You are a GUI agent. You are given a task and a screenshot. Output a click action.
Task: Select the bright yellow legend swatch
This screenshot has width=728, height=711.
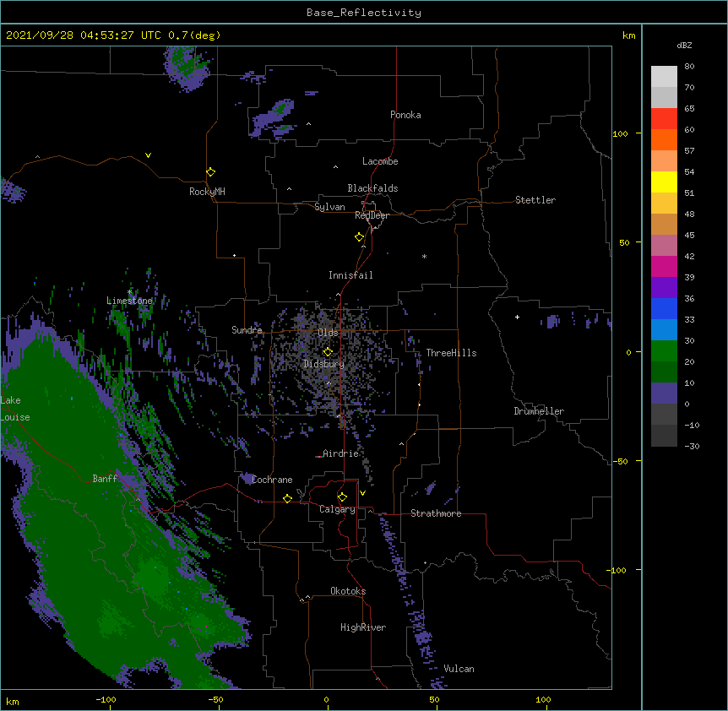tap(664, 182)
